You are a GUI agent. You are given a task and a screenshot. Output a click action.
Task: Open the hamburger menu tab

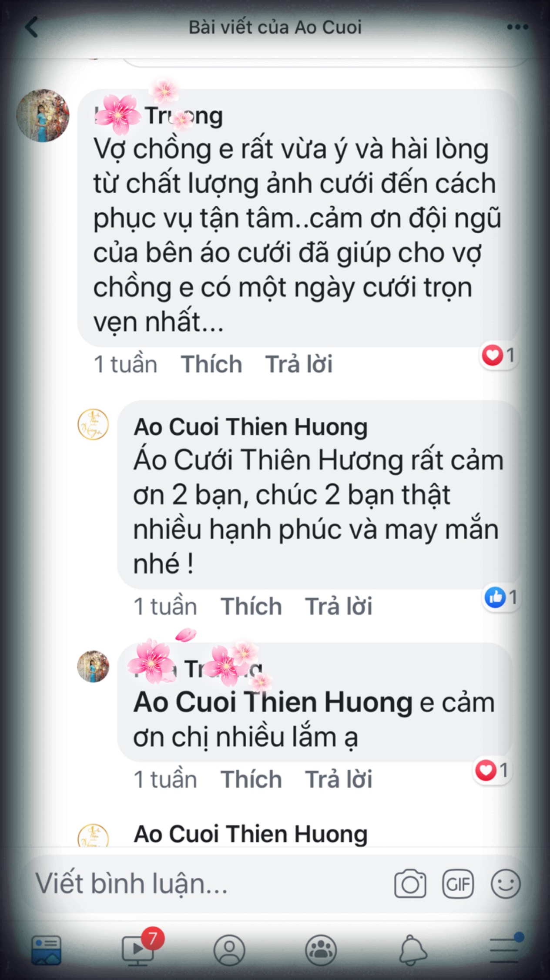(505, 950)
